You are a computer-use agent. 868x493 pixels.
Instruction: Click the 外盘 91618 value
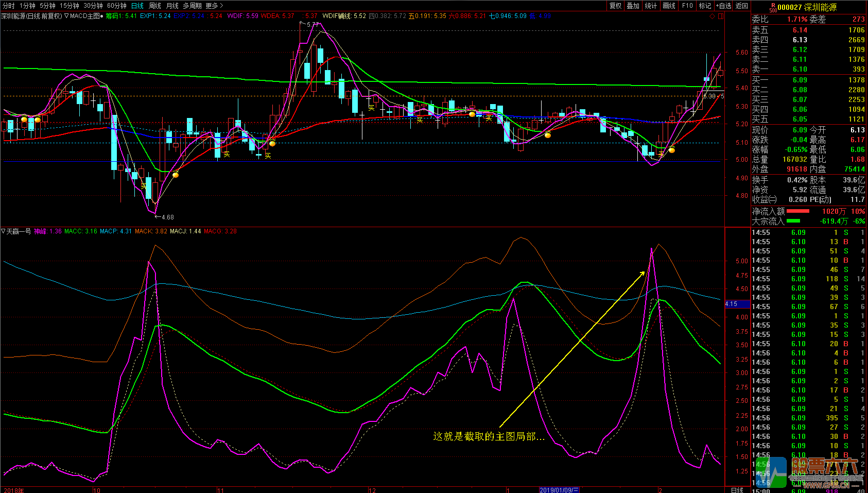796,169
